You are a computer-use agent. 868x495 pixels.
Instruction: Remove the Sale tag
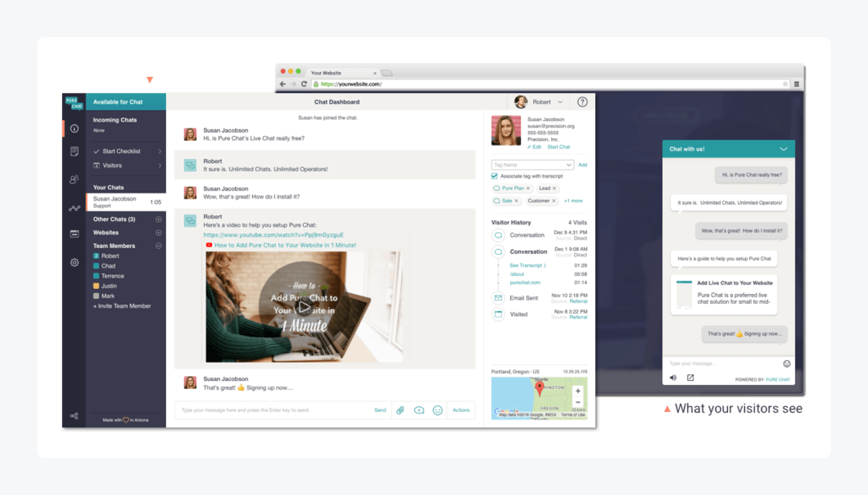pyautogui.click(x=516, y=201)
